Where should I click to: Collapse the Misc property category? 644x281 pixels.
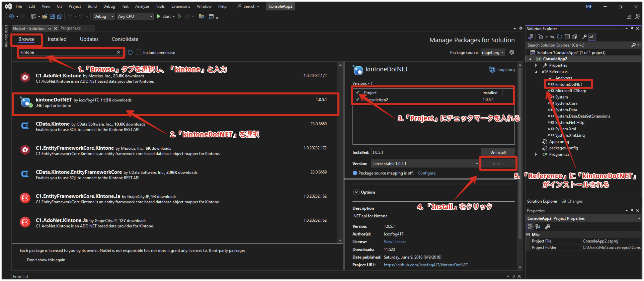528,235
